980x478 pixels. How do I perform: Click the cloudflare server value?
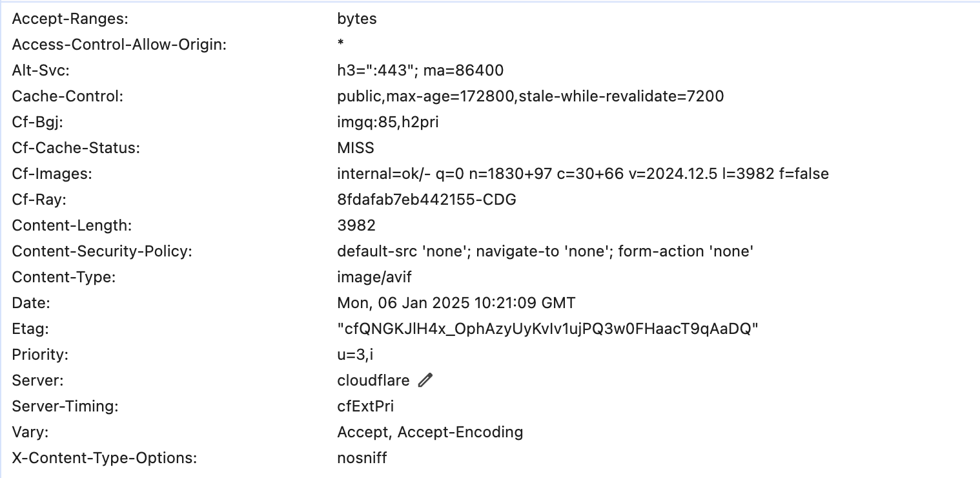[373, 380]
